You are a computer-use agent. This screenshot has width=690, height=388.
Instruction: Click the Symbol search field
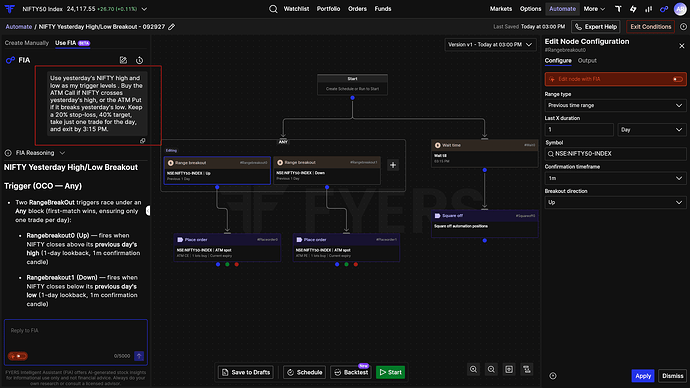coord(615,154)
